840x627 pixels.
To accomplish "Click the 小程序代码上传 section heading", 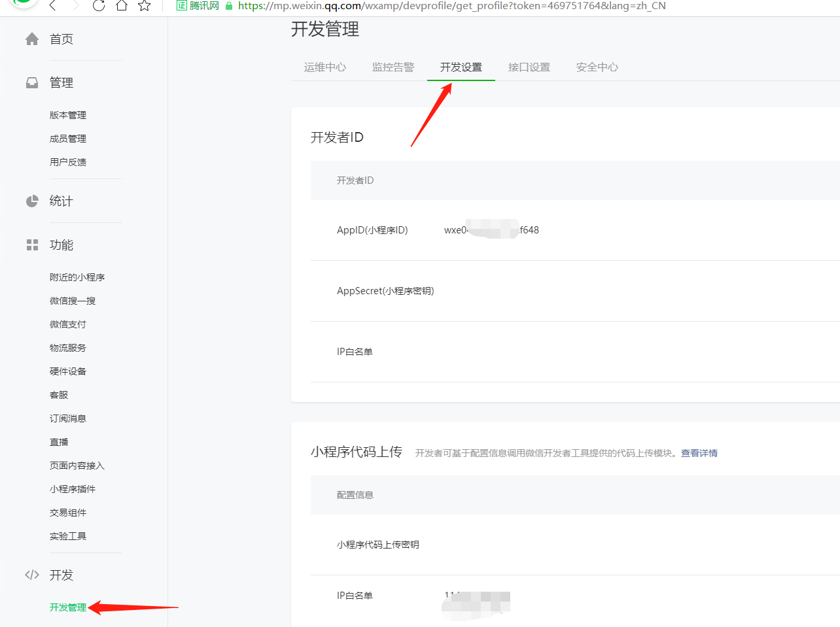I will tap(357, 452).
